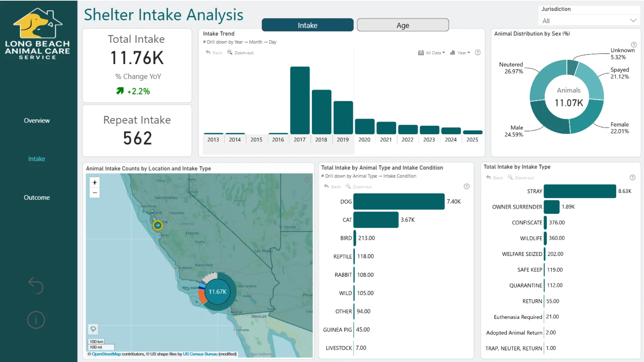Open the US Census Bureau link
The image size is (644, 362).
[200, 354]
